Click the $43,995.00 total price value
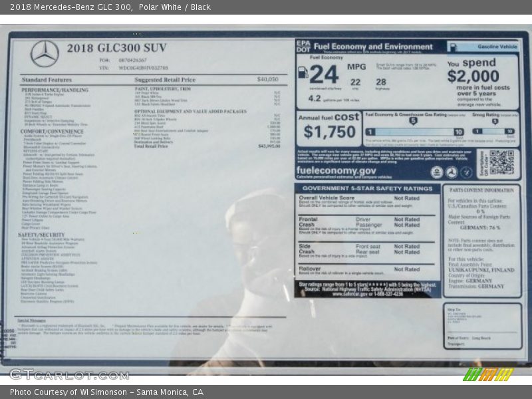The height and width of the screenshot is (399, 532). click(x=269, y=146)
